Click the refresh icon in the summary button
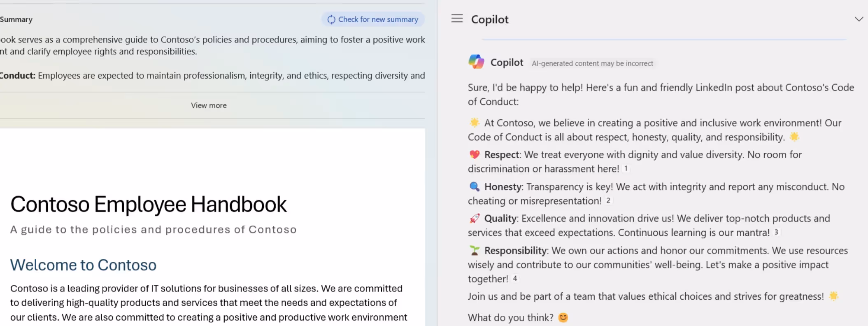The image size is (868, 326). click(x=331, y=19)
